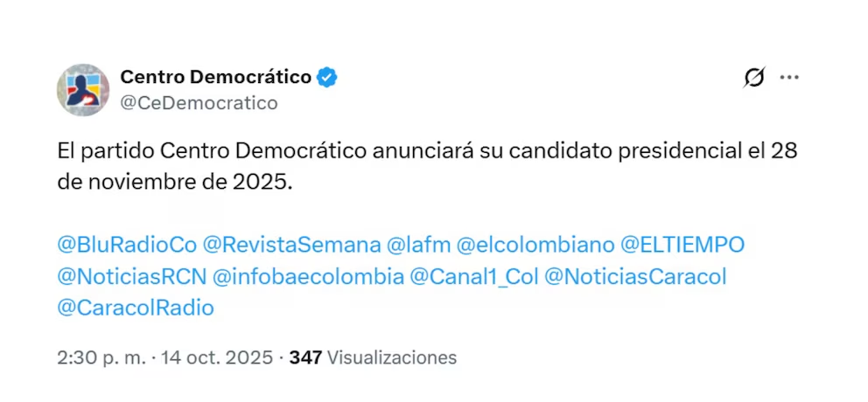Image resolution: width=868 pixels, height=402 pixels.
Task: Click the Grok slash icon
Action: pyautogui.click(x=753, y=78)
